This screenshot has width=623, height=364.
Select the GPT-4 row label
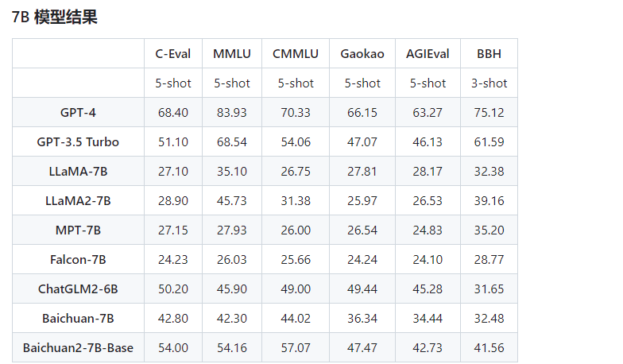[x=78, y=112]
